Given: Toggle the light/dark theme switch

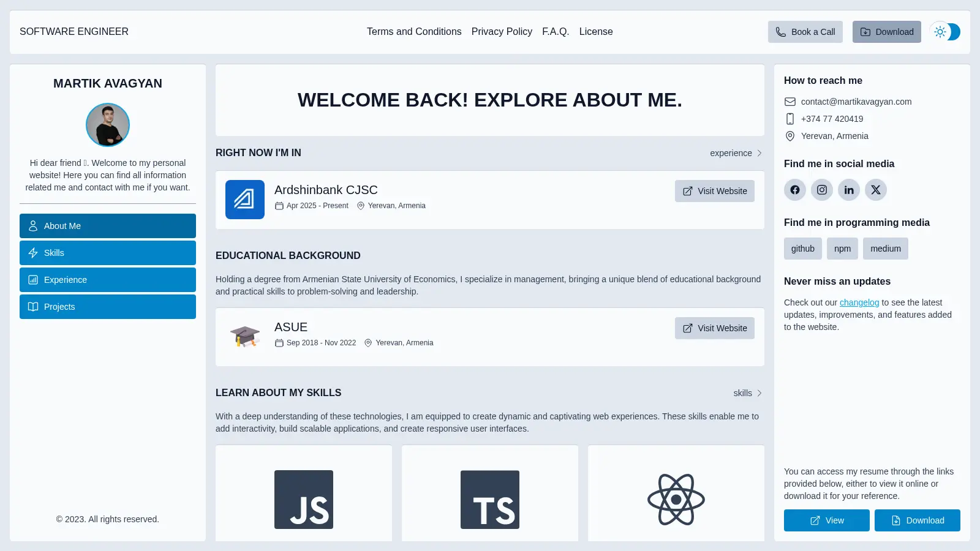Looking at the screenshot, I should pyautogui.click(x=944, y=32).
